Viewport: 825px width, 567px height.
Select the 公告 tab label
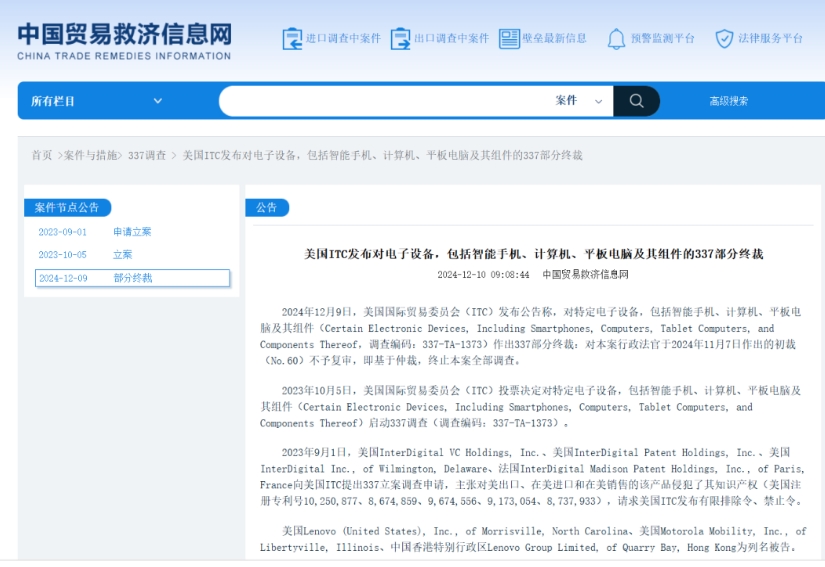coord(267,208)
